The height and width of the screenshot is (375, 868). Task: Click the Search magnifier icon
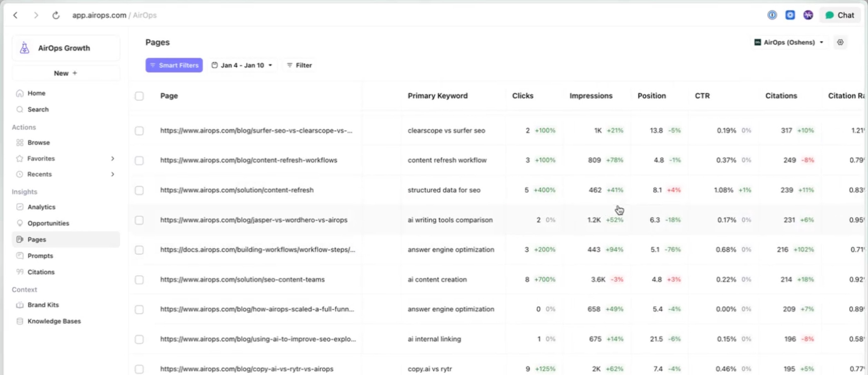pos(20,109)
